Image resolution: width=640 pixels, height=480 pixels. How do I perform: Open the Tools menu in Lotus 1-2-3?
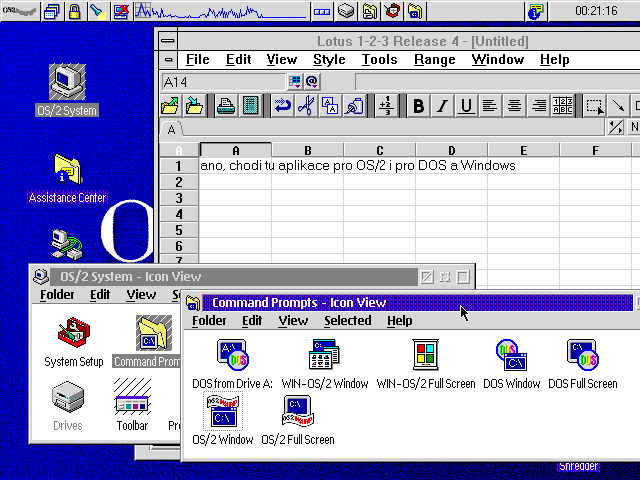coord(380,60)
